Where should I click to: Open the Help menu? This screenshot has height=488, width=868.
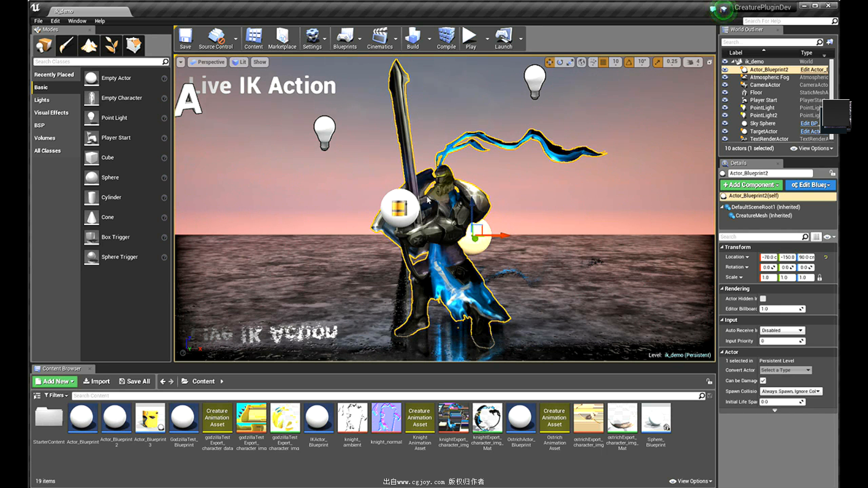coord(100,21)
